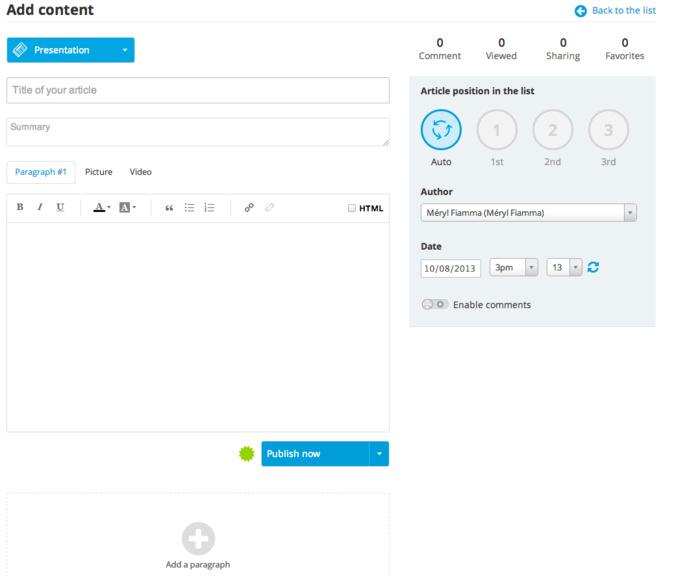674x576 pixels.
Task: Open the Publish now options arrow
Action: pyautogui.click(x=379, y=454)
